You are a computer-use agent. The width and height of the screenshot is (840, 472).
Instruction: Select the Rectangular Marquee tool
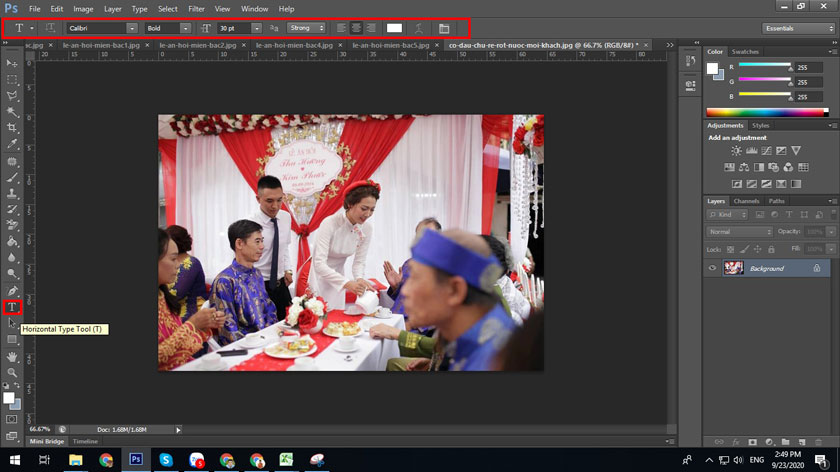pyautogui.click(x=12, y=79)
